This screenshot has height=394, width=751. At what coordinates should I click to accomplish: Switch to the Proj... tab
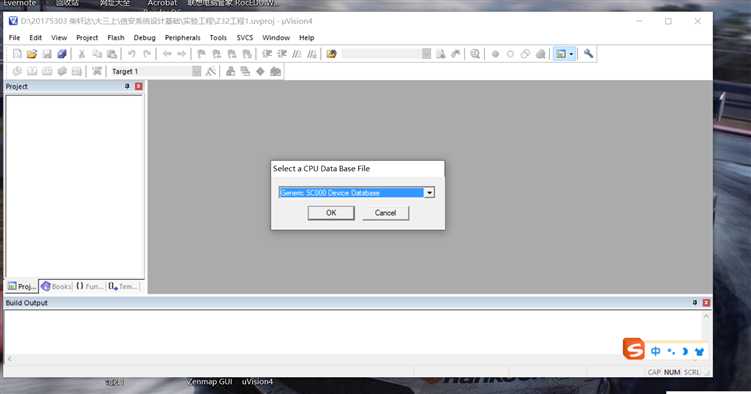pyautogui.click(x=22, y=286)
